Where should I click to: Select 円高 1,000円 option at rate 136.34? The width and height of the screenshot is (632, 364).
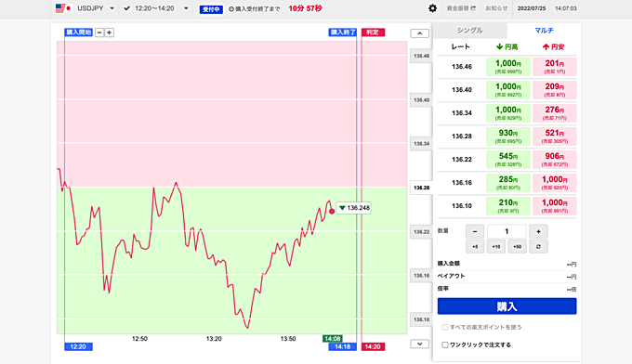[x=507, y=112]
